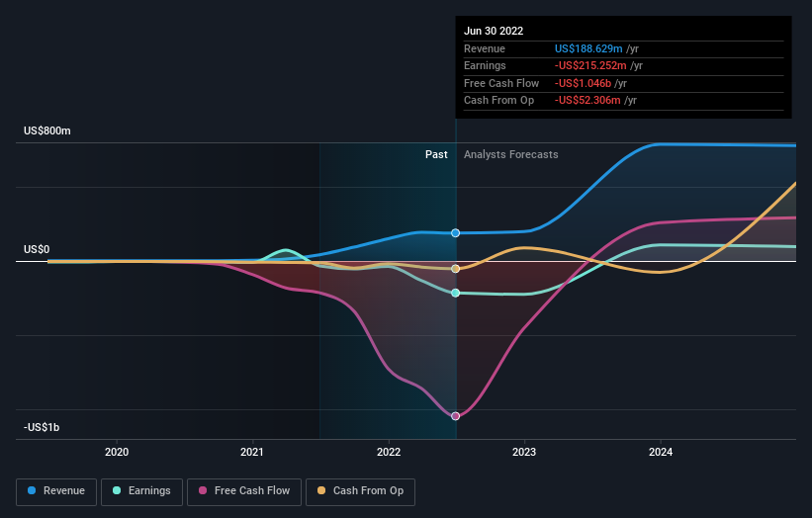This screenshot has width=812, height=518.
Task: Click the 2021 x-axis label
Action: (x=252, y=452)
